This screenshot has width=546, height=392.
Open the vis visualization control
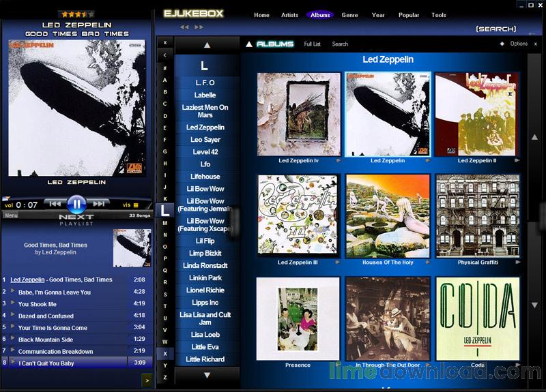pos(130,205)
